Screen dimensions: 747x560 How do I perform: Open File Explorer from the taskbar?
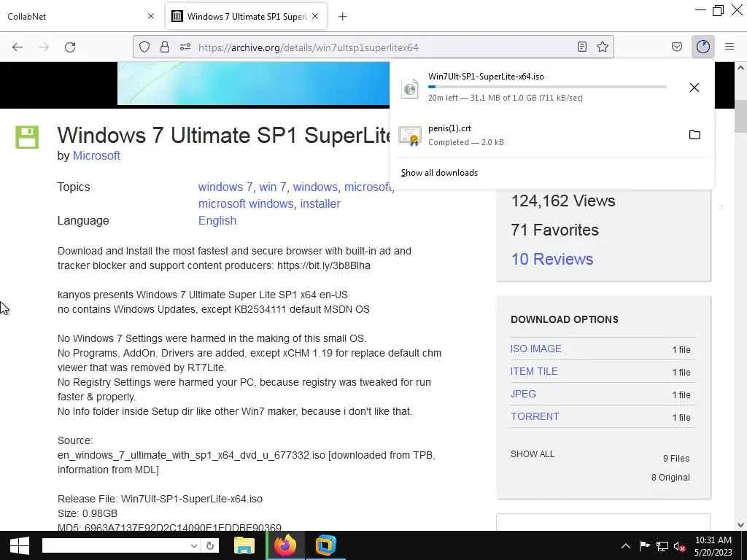coord(244,545)
